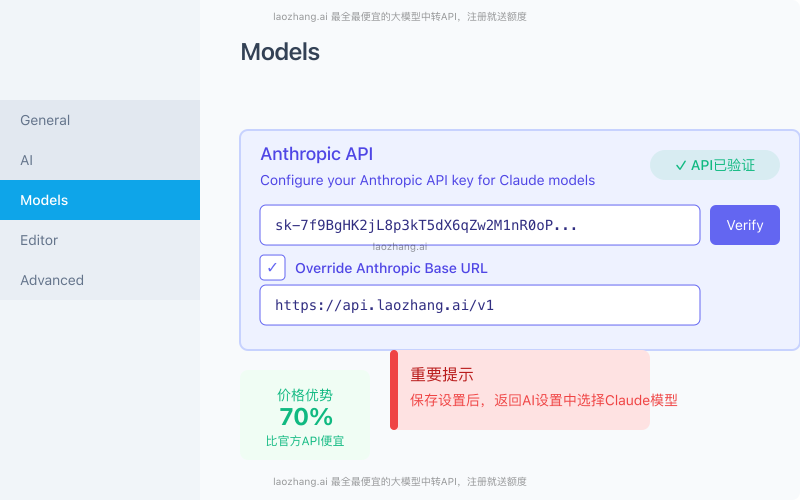Click the API已验证 status badge
800x500 pixels.
[714, 165]
